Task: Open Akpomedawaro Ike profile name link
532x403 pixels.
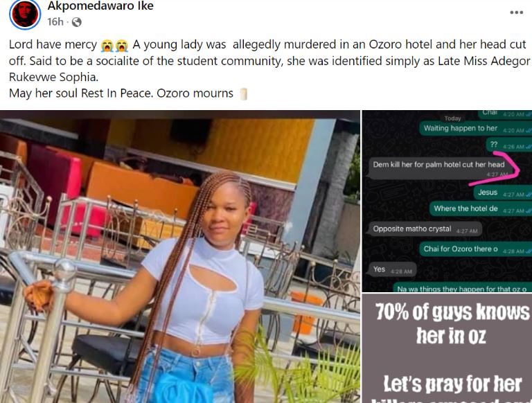Action: pos(100,6)
